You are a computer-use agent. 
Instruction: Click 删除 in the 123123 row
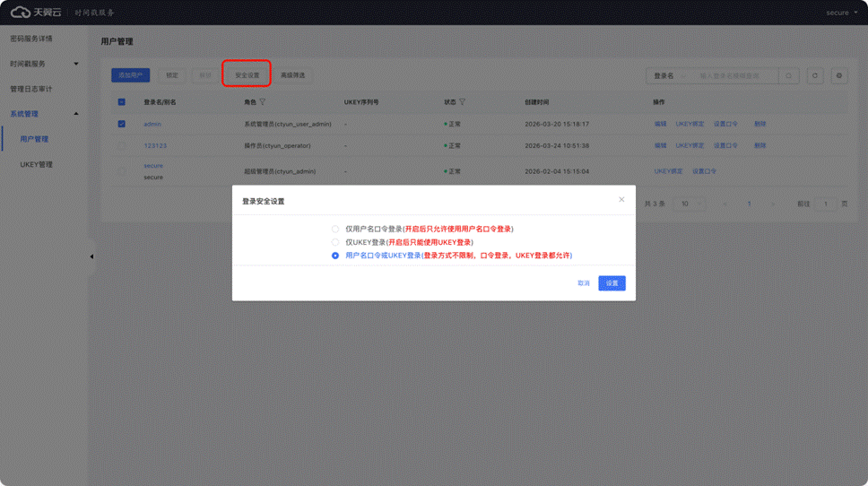click(x=760, y=145)
